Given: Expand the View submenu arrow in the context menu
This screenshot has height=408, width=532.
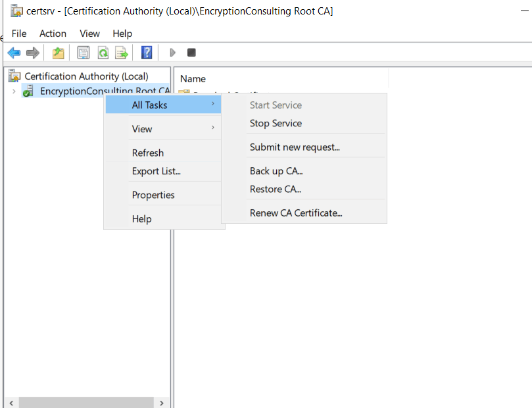Looking at the screenshot, I should click(x=212, y=127).
